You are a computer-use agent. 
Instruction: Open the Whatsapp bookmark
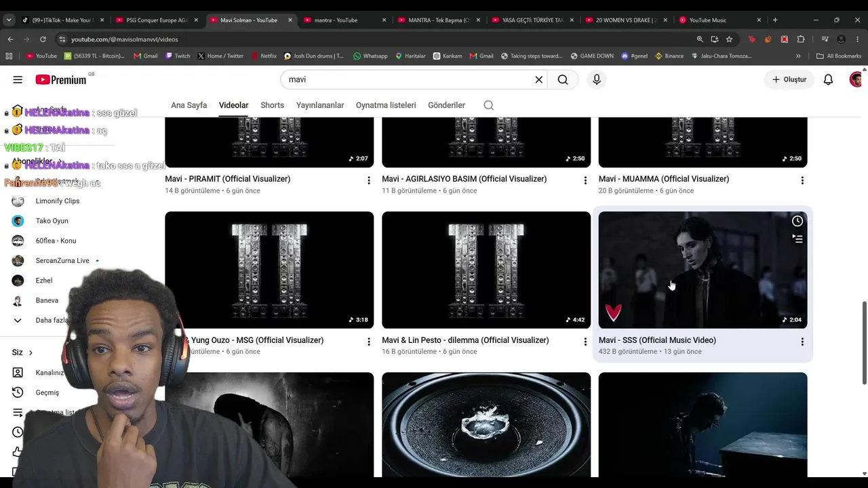click(370, 56)
